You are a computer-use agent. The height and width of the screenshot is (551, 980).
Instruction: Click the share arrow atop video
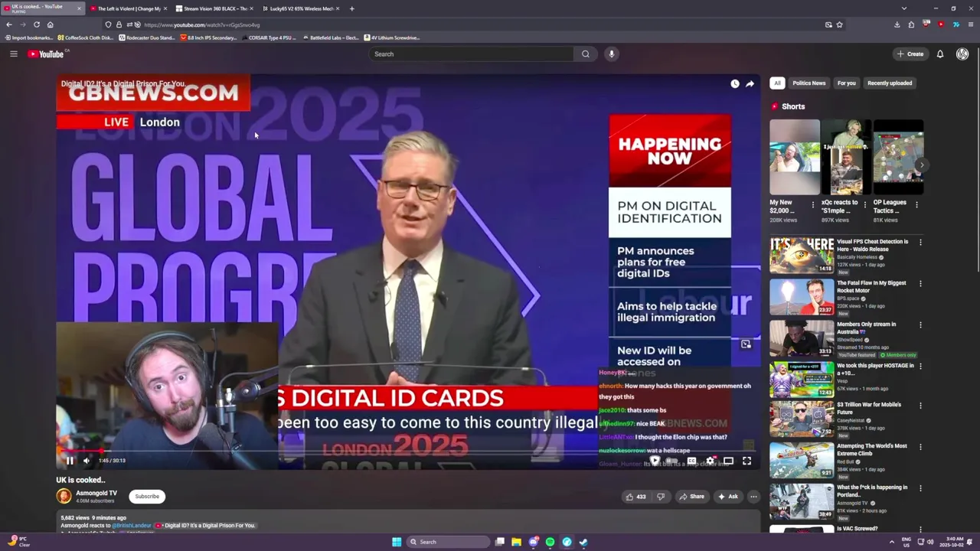coord(750,83)
